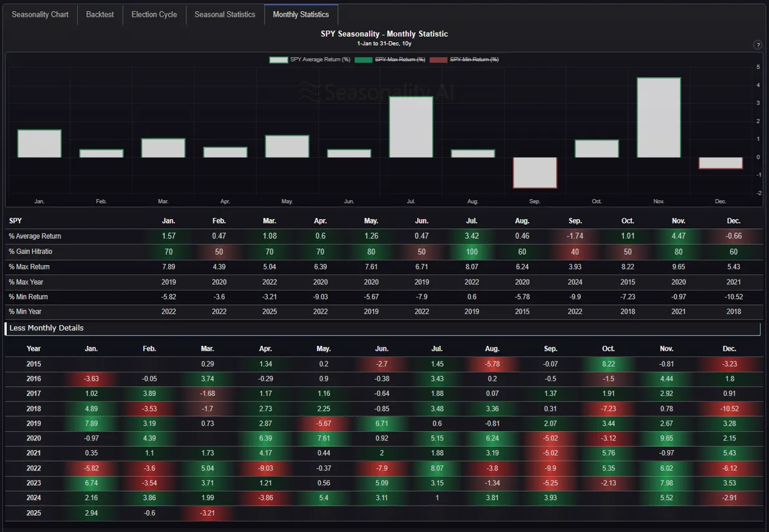Image resolution: width=769 pixels, height=532 pixels.
Task: Click the SPY header in statistics table
Action: coord(16,221)
